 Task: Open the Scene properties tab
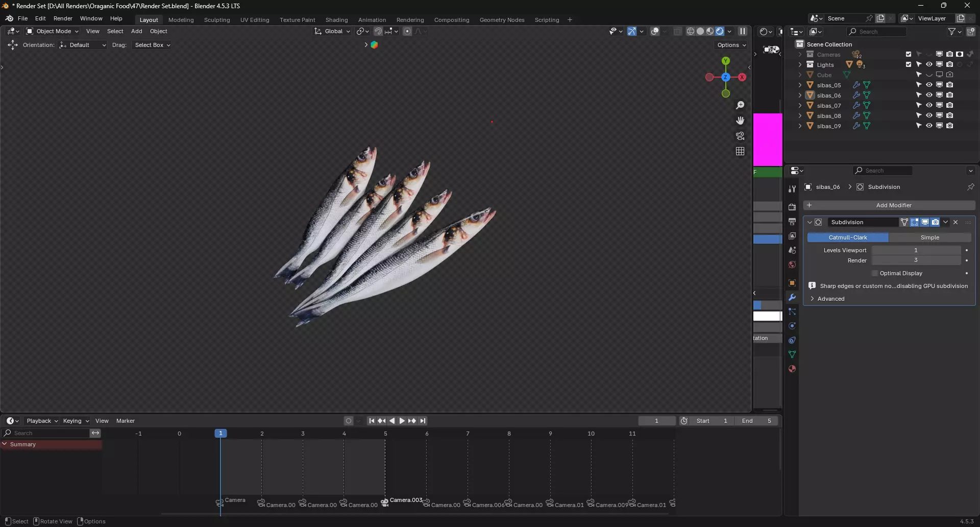pyautogui.click(x=792, y=250)
